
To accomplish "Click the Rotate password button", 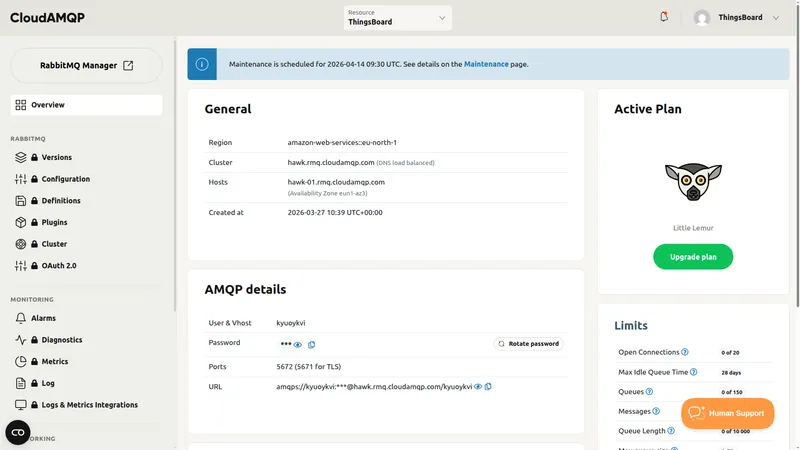I will (x=529, y=344).
